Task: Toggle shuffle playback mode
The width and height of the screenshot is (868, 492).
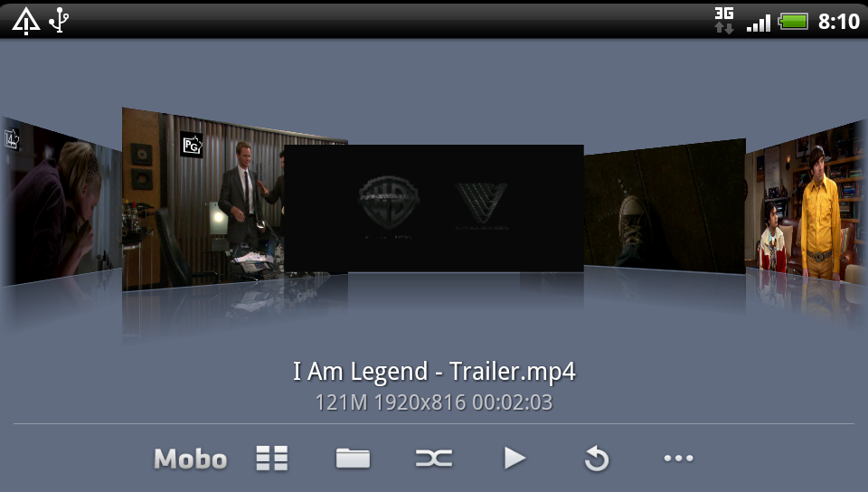Action: (434, 459)
